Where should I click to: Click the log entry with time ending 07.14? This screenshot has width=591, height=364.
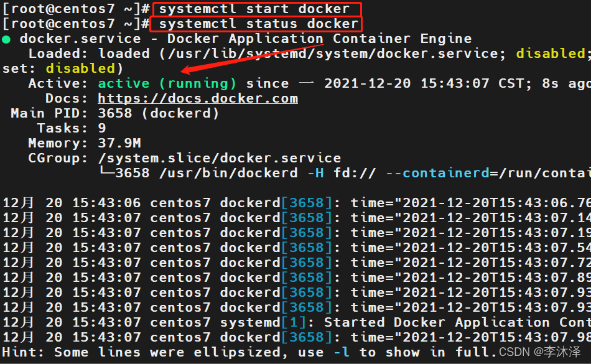point(295,218)
